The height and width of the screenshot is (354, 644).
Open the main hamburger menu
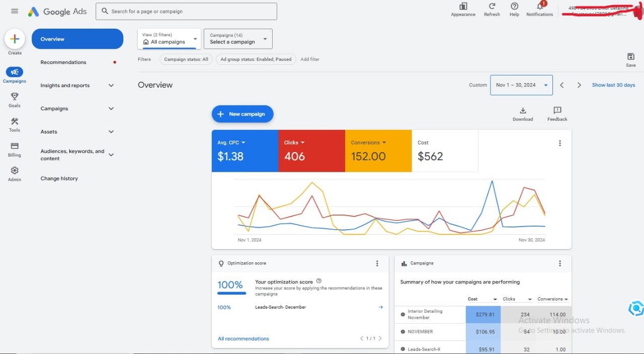(15, 11)
